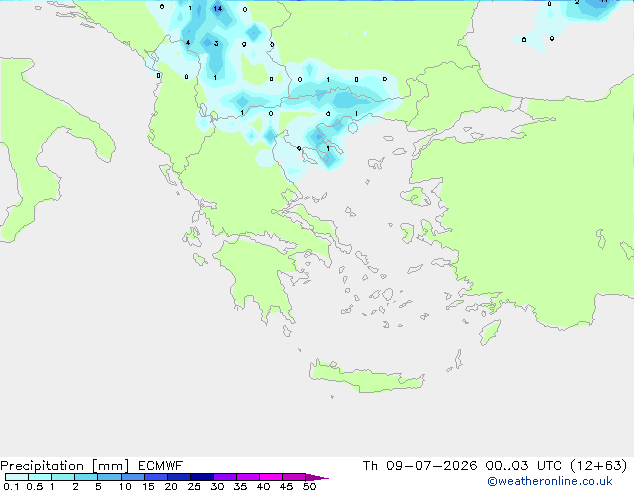Select the 5–10 mm legend color
634x490 pixels.
[x=110, y=477]
